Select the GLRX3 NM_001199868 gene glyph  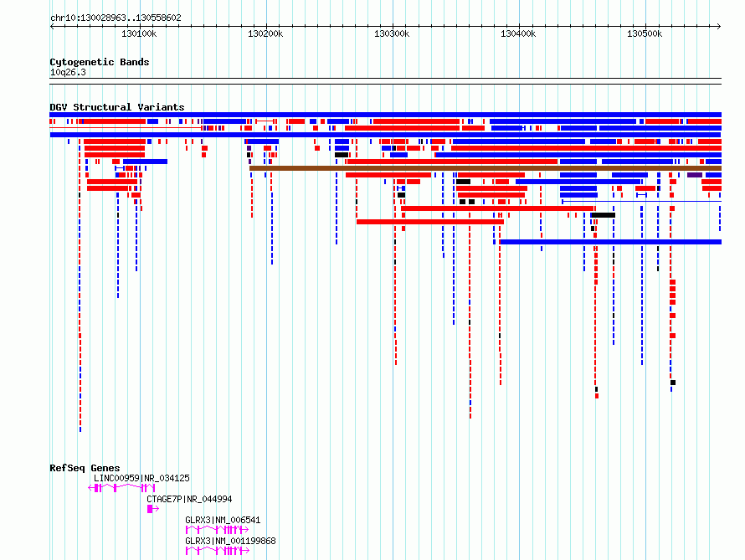(217, 551)
